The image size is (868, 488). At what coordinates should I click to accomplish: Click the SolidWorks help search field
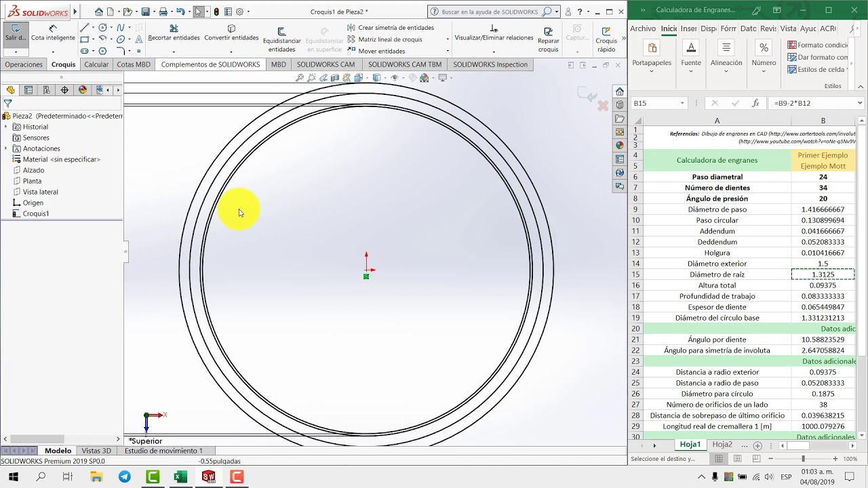click(x=489, y=12)
